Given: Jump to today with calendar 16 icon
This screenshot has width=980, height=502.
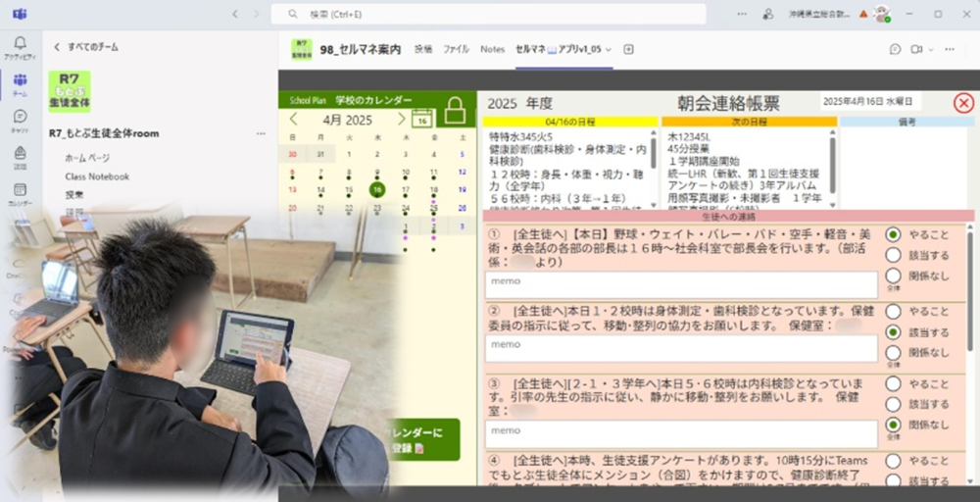Looking at the screenshot, I should [422, 119].
